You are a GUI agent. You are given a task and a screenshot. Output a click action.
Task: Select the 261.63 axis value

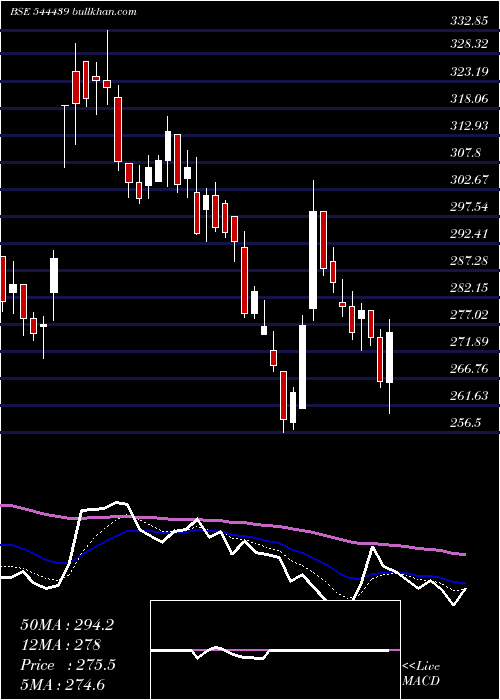pyautogui.click(x=469, y=396)
